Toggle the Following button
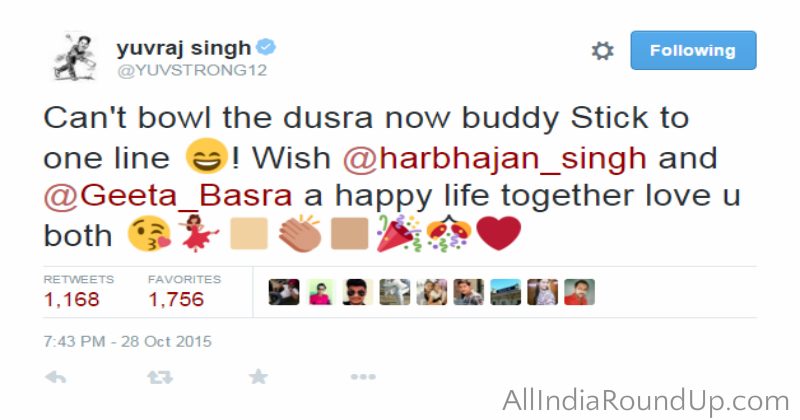Screen dimensions: 800x420 click(693, 50)
